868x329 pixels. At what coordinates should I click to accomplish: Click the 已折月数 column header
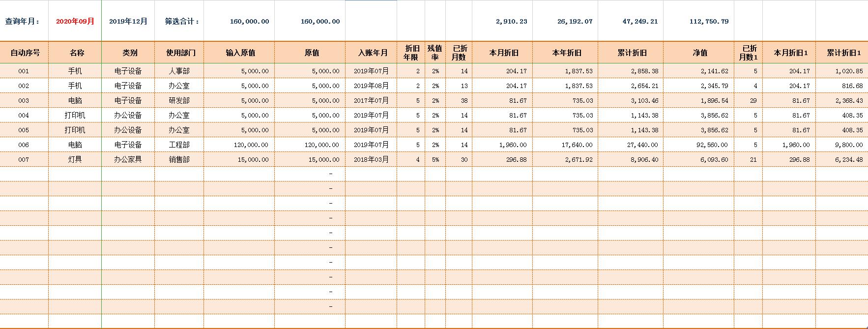coord(459,53)
